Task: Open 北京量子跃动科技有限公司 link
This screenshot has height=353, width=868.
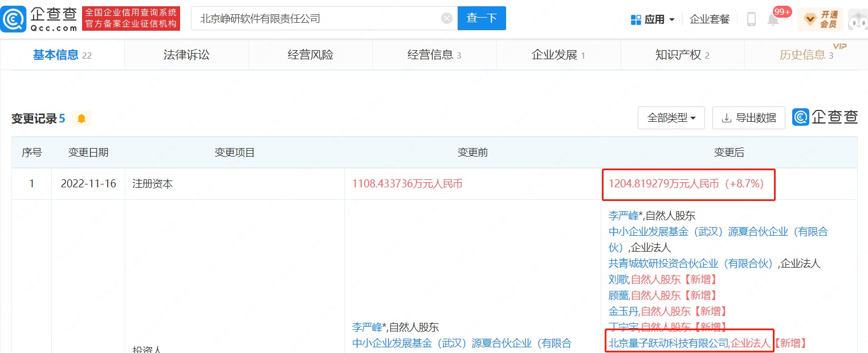Action: [669, 343]
